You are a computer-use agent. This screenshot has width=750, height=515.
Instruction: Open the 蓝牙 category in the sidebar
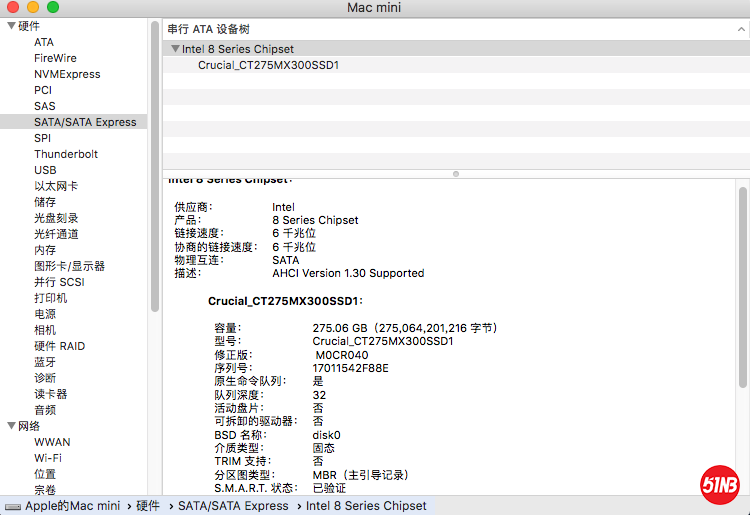(x=45, y=362)
